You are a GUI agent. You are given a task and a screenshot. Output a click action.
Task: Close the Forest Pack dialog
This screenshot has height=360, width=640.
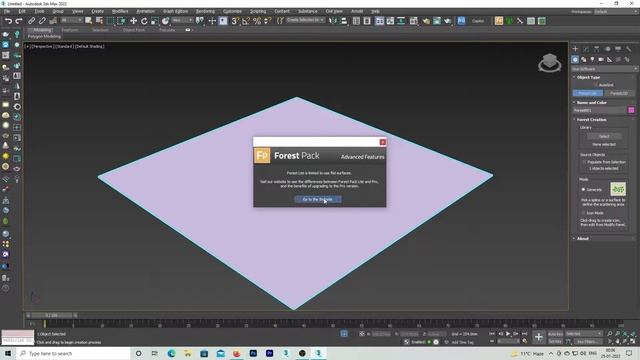click(382, 142)
